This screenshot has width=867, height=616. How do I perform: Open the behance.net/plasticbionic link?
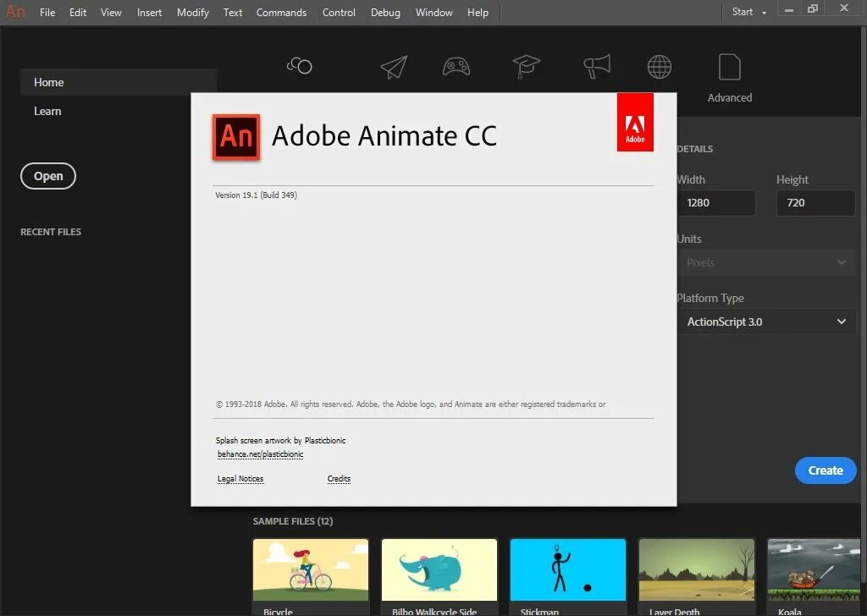261,454
